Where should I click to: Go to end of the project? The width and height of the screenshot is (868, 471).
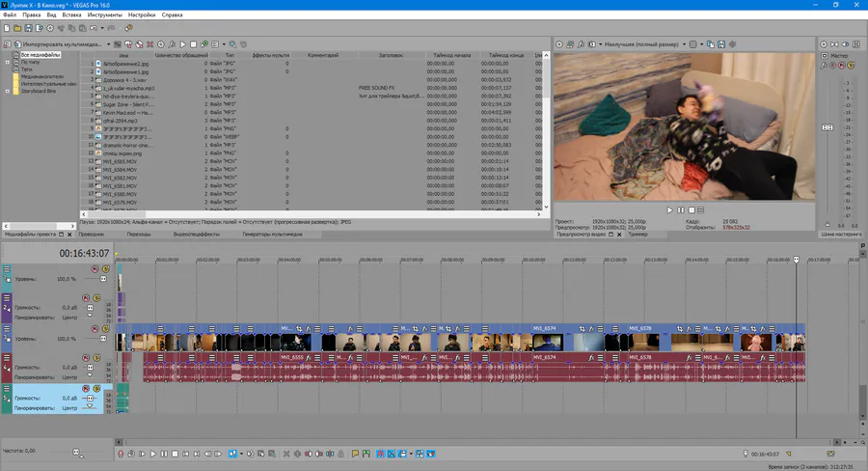[x=197, y=454]
